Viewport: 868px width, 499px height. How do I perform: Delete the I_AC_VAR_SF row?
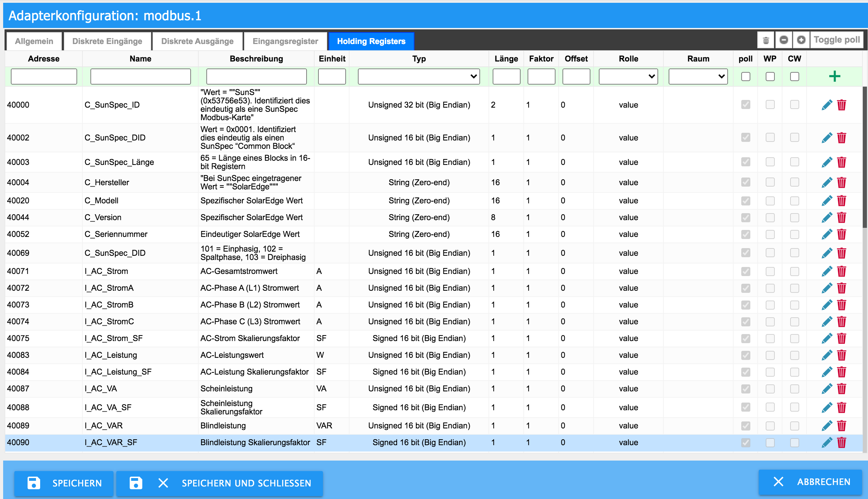point(841,442)
